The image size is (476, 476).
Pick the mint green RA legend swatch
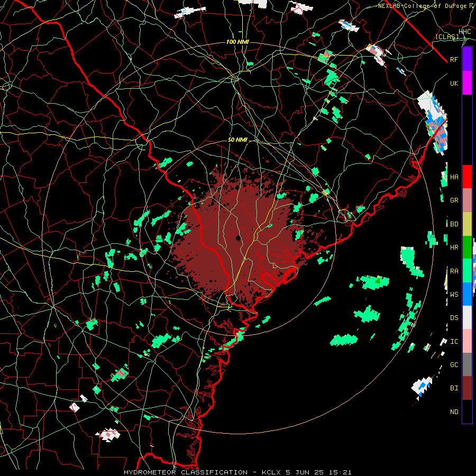tap(467, 271)
